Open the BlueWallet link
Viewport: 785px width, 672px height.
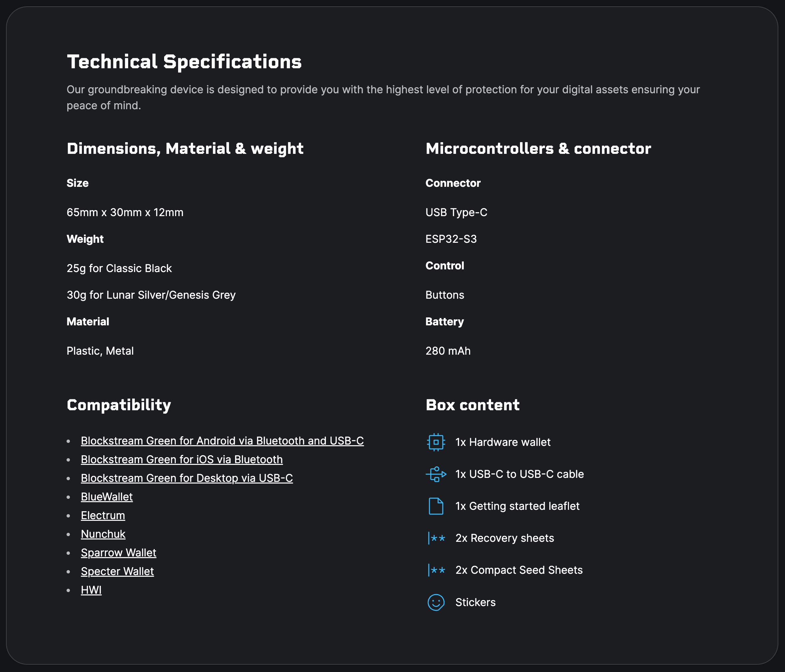click(x=107, y=497)
